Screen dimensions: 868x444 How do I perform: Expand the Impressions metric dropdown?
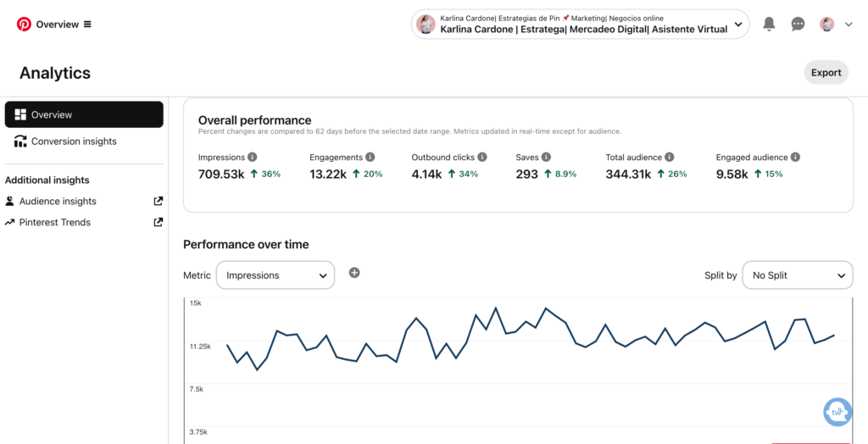[275, 275]
